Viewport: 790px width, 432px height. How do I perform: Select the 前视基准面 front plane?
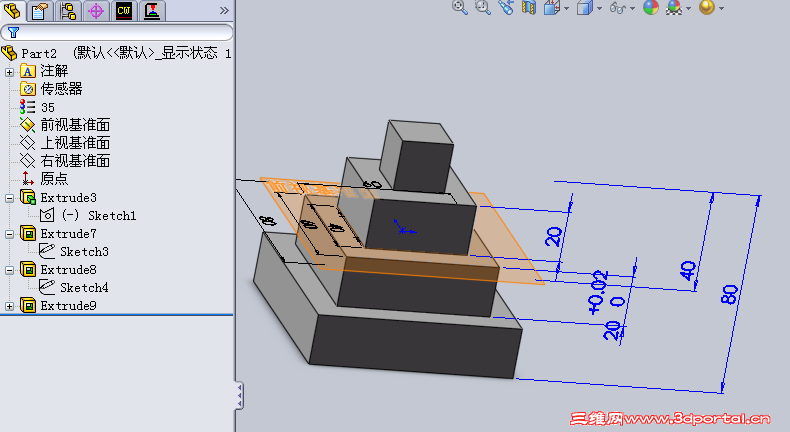75,125
